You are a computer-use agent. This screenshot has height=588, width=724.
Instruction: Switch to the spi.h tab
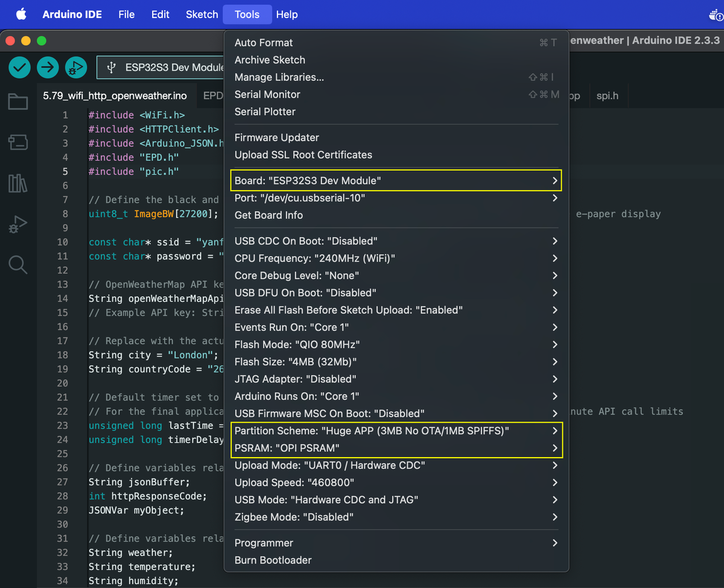607,96
